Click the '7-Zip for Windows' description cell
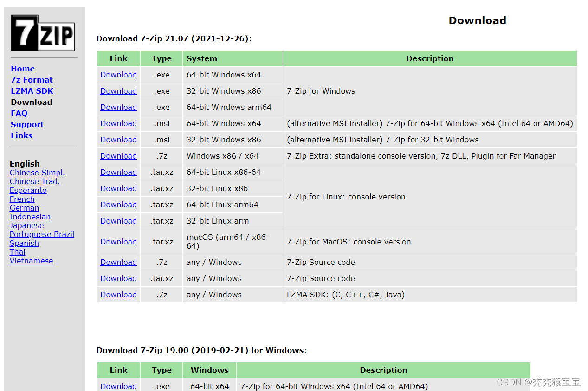The height and width of the screenshot is (391, 588). 430,91
